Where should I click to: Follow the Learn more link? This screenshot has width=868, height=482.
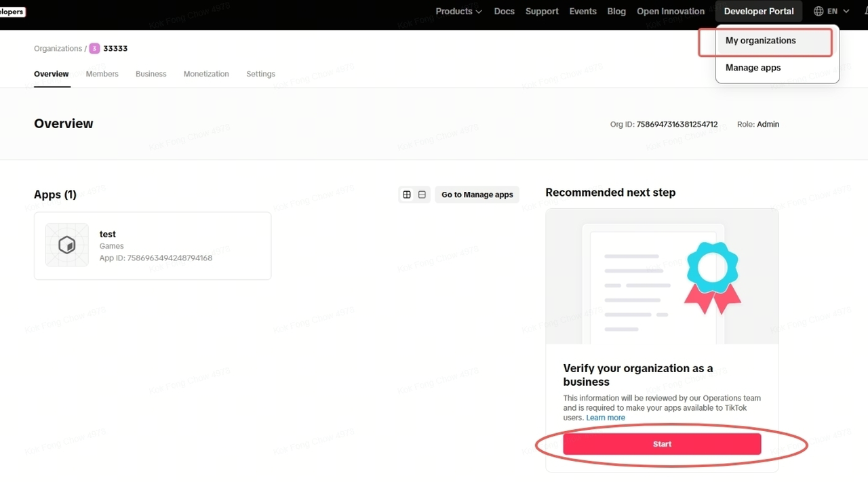pos(606,418)
